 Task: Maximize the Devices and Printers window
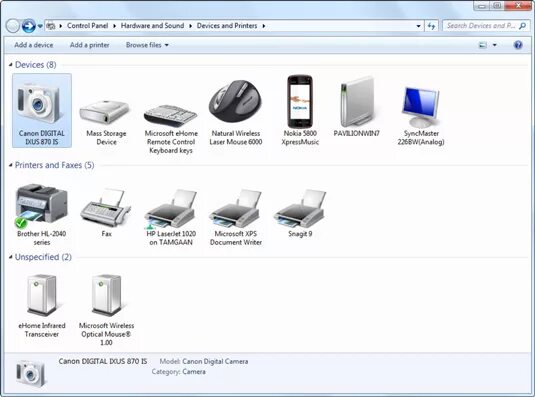click(x=497, y=5)
